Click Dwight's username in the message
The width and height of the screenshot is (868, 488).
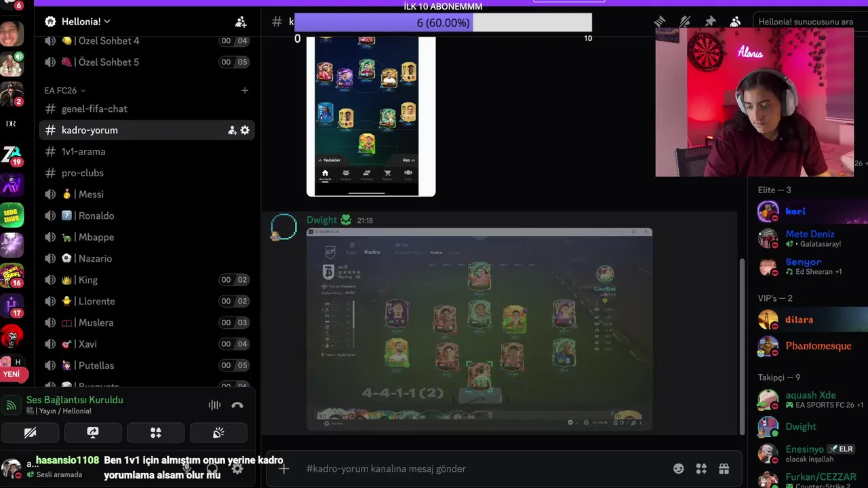click(321, 220)
